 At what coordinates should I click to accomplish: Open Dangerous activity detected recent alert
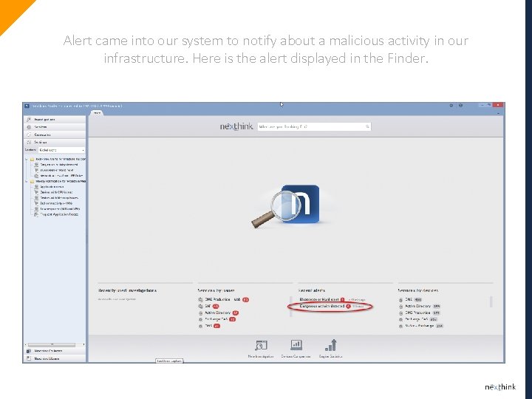322,306
